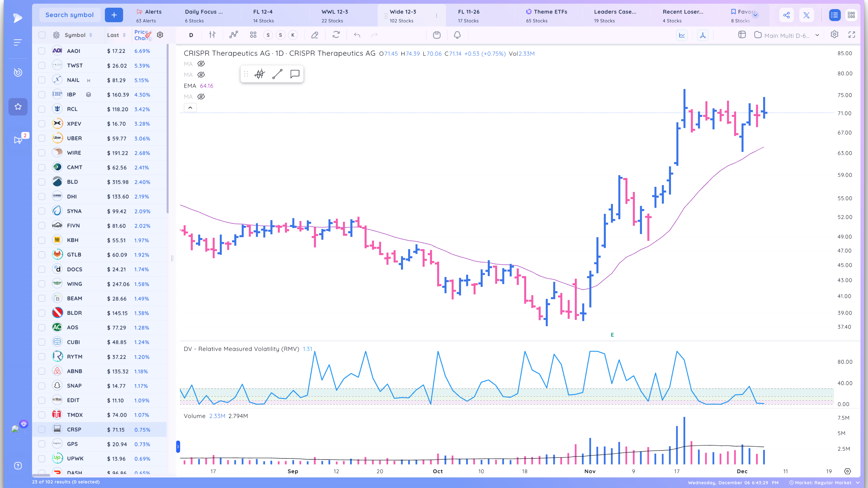This screenshot has height=488, width=868.
Task: Open the line chart view icon
Action: click(682, 35)
